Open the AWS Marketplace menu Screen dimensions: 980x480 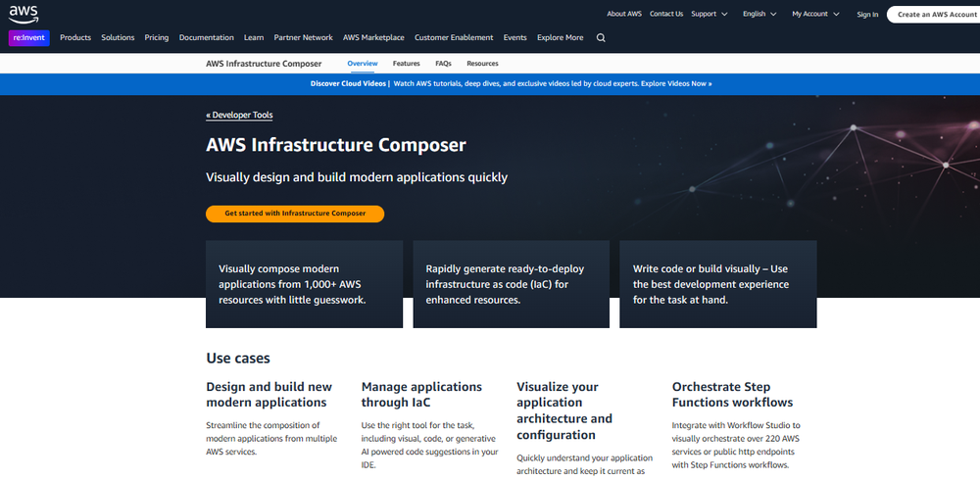(x=373, y=37)
